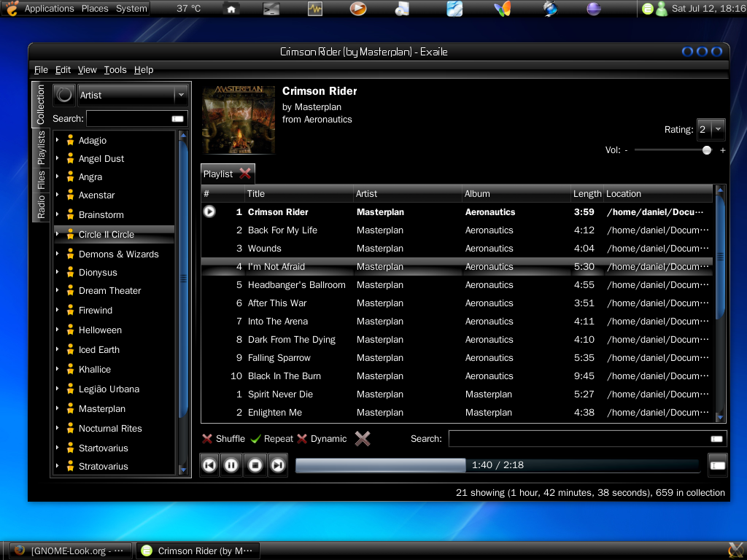Select the track Headbanger's Ballroom

[457, 285]
